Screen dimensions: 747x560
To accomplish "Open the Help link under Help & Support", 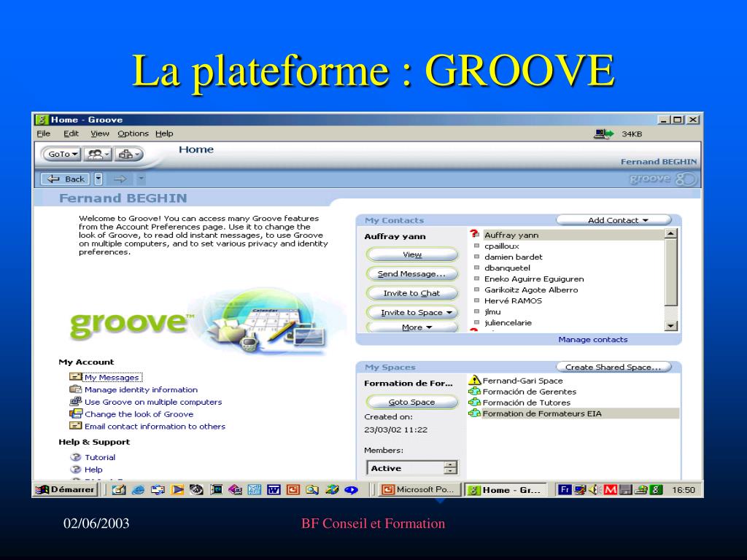I will click(93, 470).
